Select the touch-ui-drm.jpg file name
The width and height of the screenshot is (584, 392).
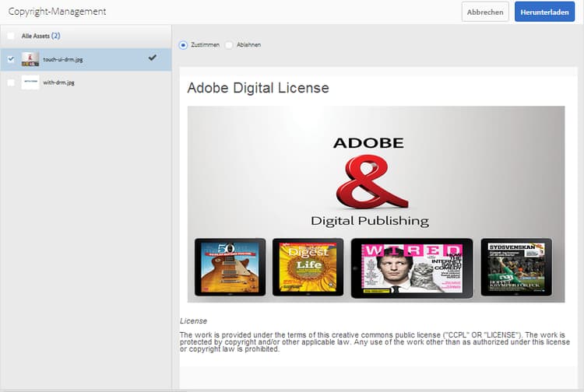[62, 60]
